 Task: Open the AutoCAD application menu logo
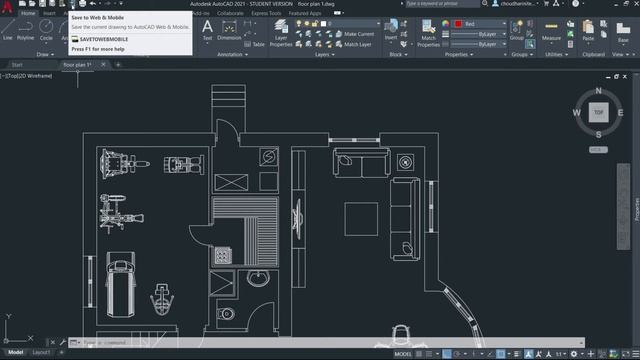pos(7,7)
